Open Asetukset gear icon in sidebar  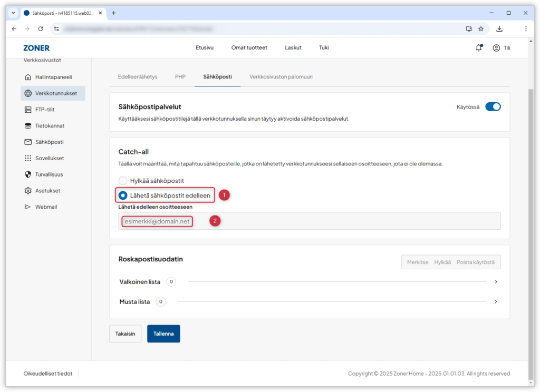tap(28, 191)
